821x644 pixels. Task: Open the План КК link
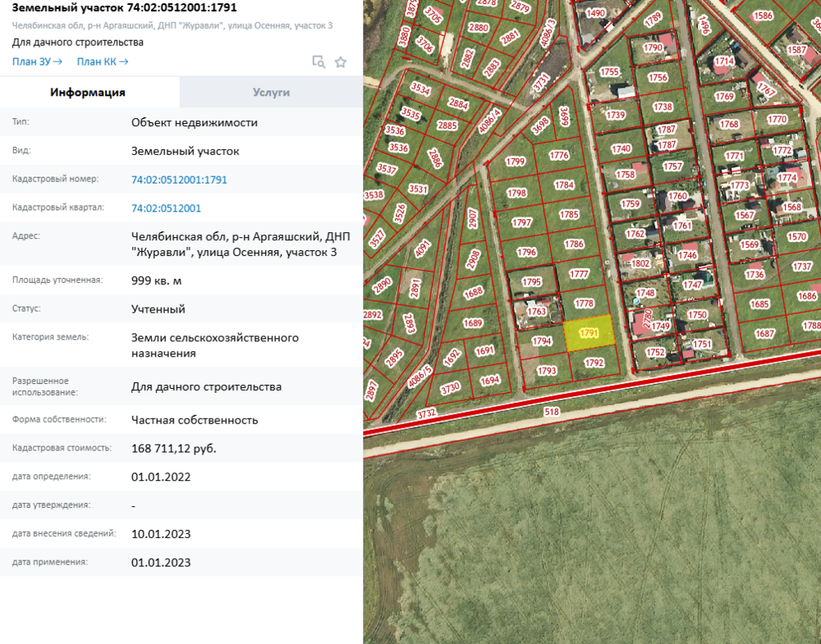click(102, 62)
